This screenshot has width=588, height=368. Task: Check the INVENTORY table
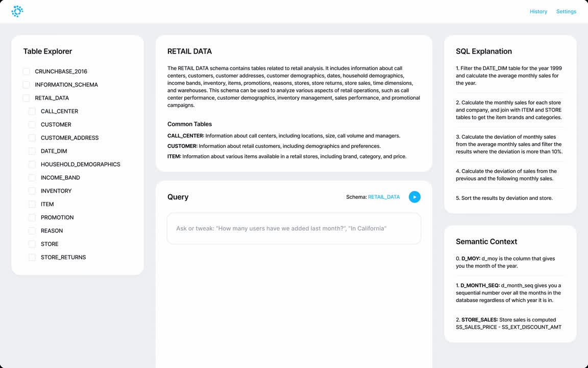(32, 191)
